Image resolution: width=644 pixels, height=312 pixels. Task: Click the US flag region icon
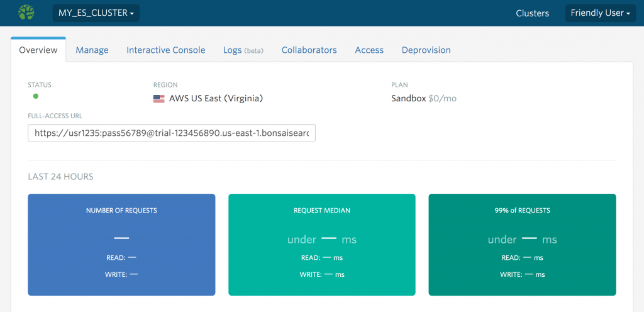pos(158,99)
